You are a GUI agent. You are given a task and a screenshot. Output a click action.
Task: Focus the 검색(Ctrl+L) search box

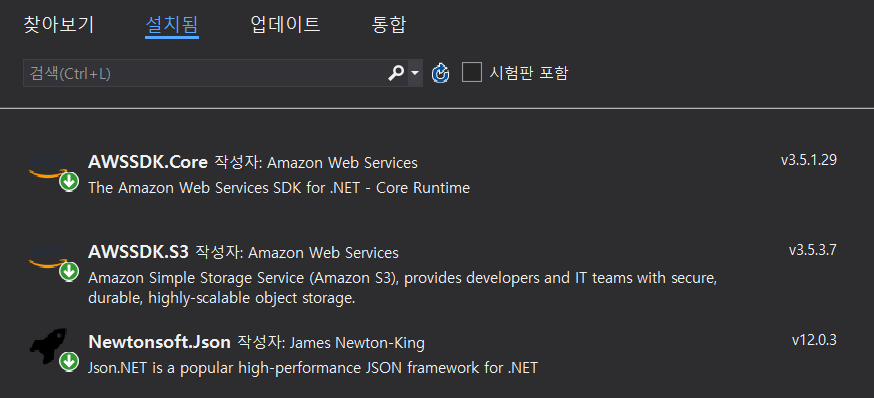[x=205, y=73]
